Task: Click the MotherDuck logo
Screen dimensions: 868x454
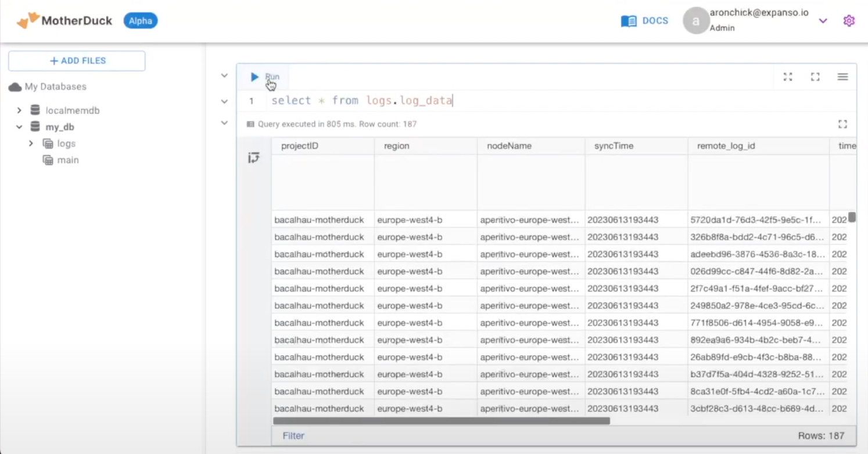Action: tap(64, 21)
